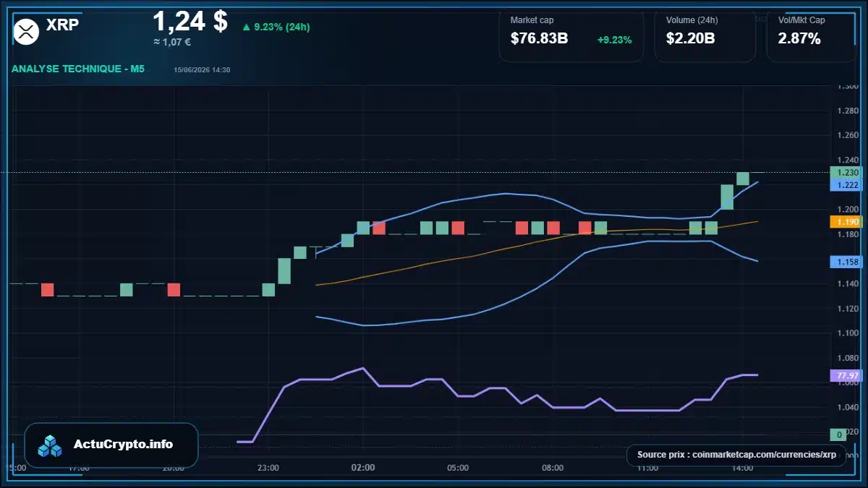868x488 pixels.
Task: Open the Market cap card value $76.83B
Action: (x=539, y=38)
